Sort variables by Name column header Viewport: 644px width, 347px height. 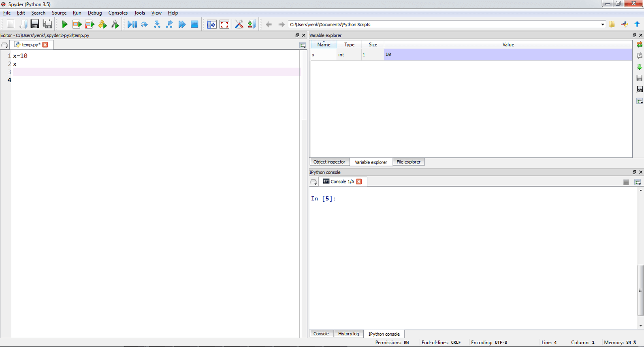click(x=324, y=45)
